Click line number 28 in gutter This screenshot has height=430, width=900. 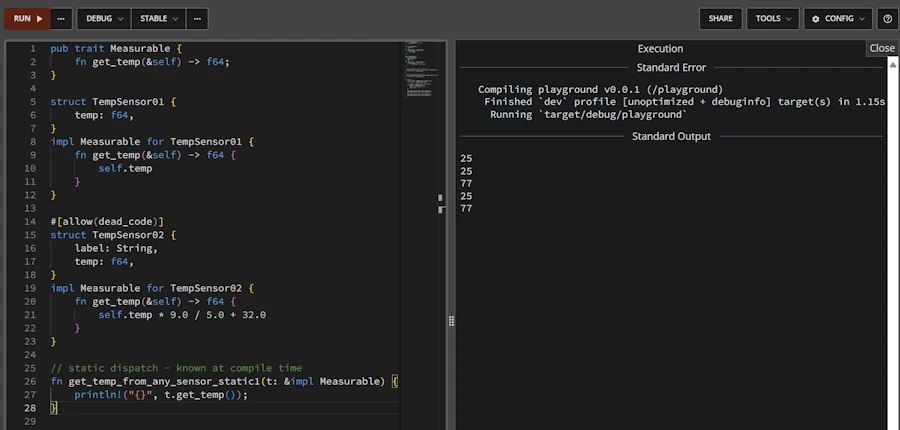tap(29, 408)
